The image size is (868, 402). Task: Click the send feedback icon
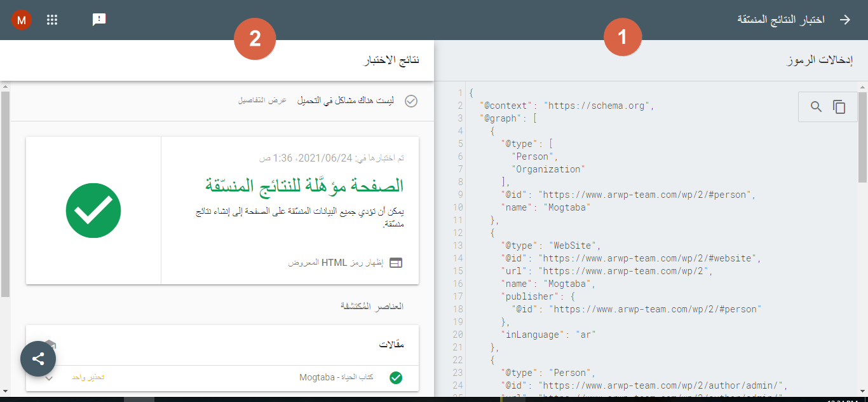(99, 20)
